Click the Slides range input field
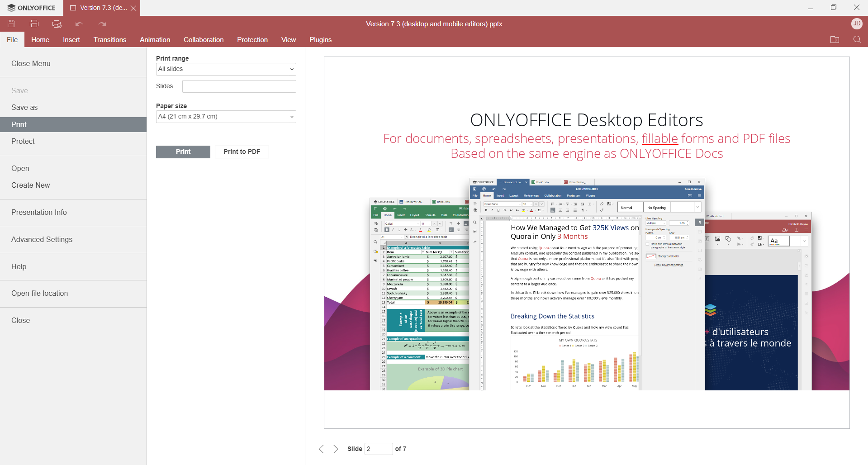Image resolution: width=868 pixels, height=465 pixels. point(239,86)
